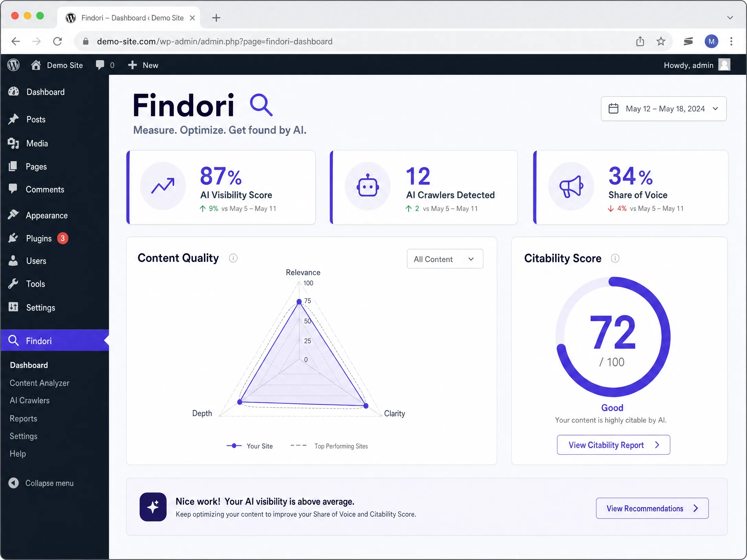Click the calendar icon in date picker

613,108
